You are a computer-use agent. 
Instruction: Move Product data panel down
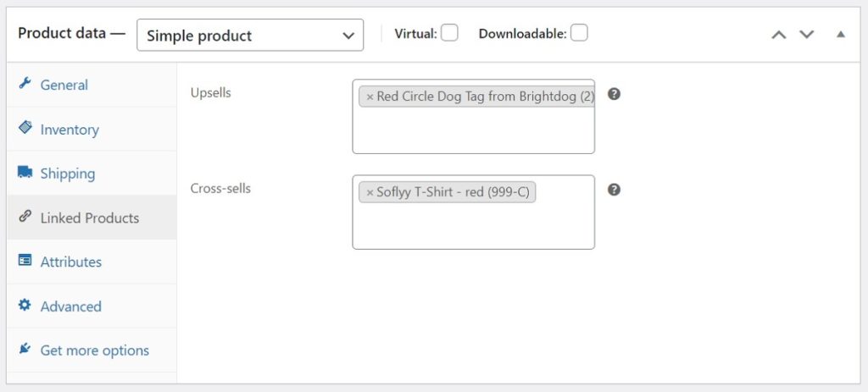[x=807, y=34]
